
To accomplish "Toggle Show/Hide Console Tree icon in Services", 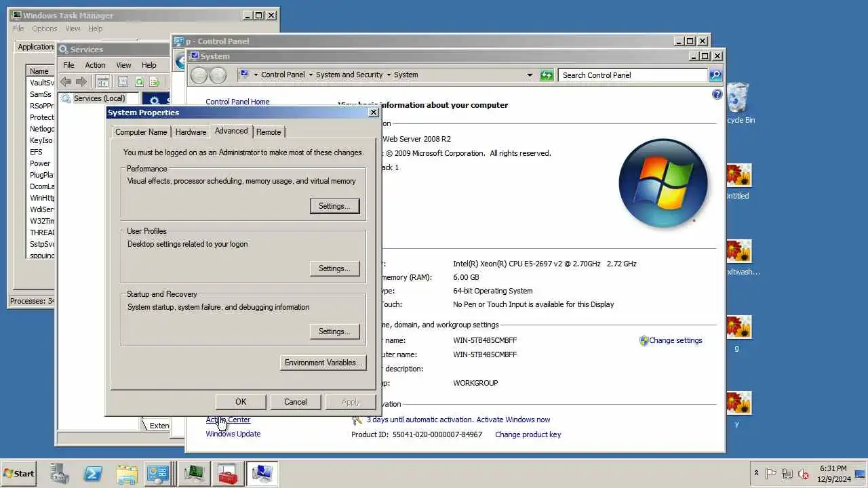I will click(x=103, y=82).
